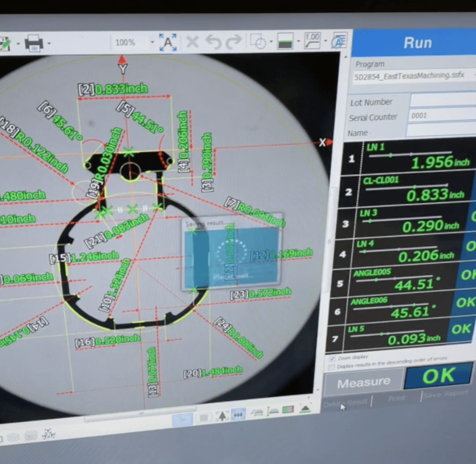Click the Delete Result button
This screenshot has width=476, height=464.
click(346, 402)
